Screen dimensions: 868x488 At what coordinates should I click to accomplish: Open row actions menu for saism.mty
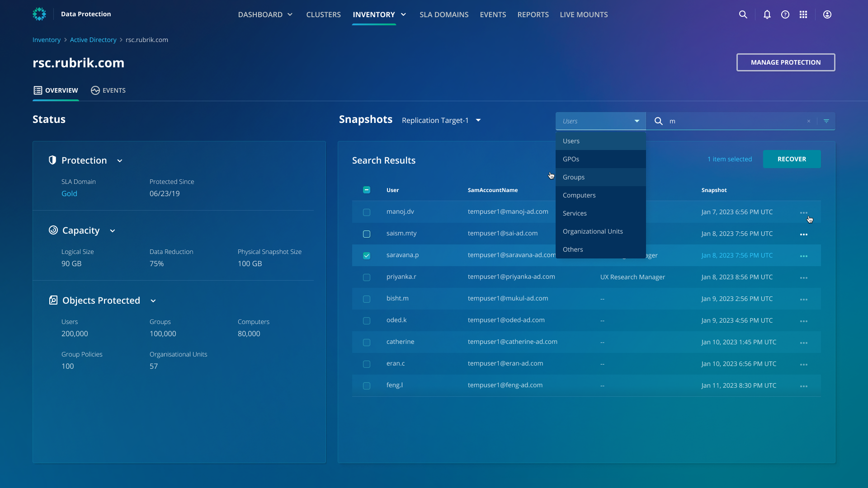(x=804, y=234)
